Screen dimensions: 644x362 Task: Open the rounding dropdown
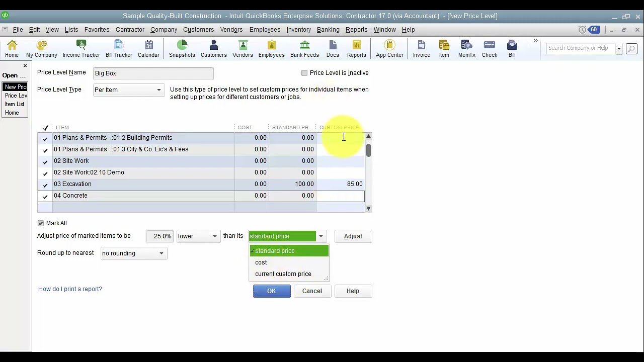(162, 253)
